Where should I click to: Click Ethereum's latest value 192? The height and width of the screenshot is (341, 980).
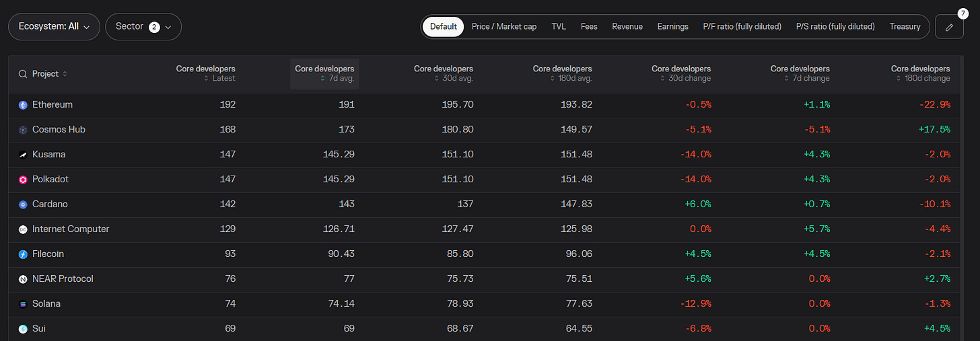point(228,105)
